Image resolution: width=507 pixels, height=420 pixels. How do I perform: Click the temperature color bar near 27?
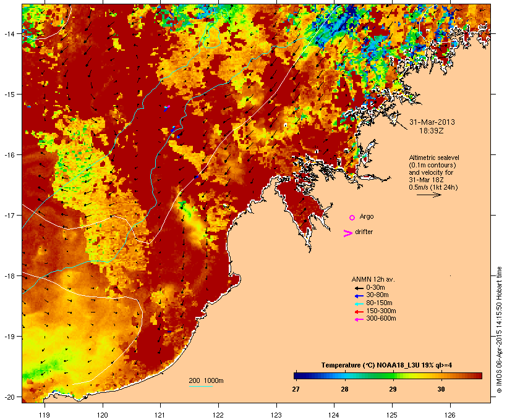[296, 376]
